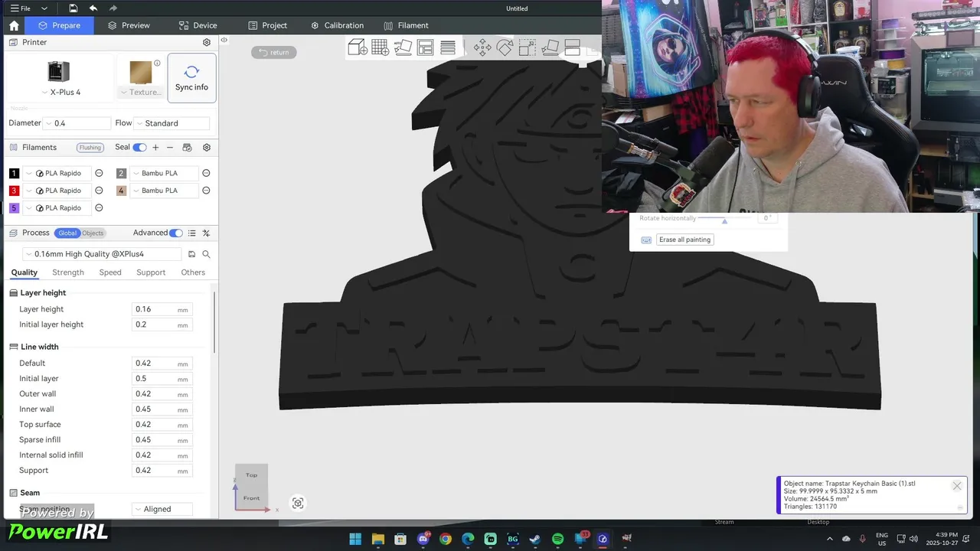Select the Objects process toggle

coord(93,233)
